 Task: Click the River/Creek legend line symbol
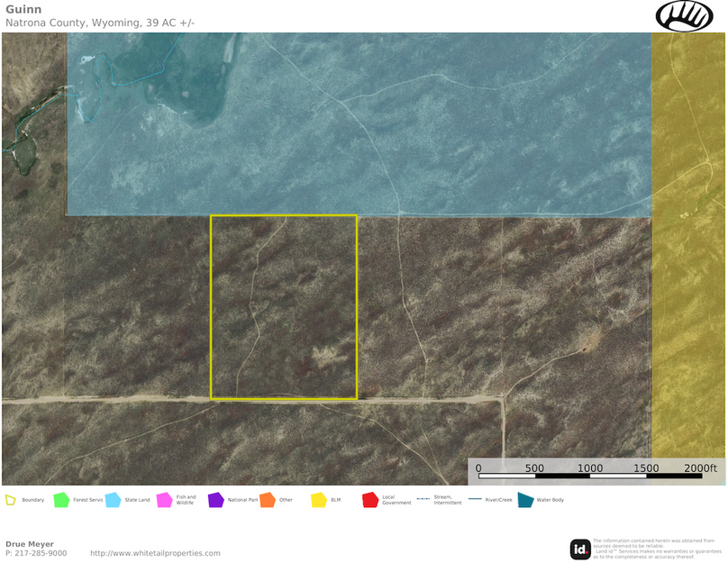[475, 499]
